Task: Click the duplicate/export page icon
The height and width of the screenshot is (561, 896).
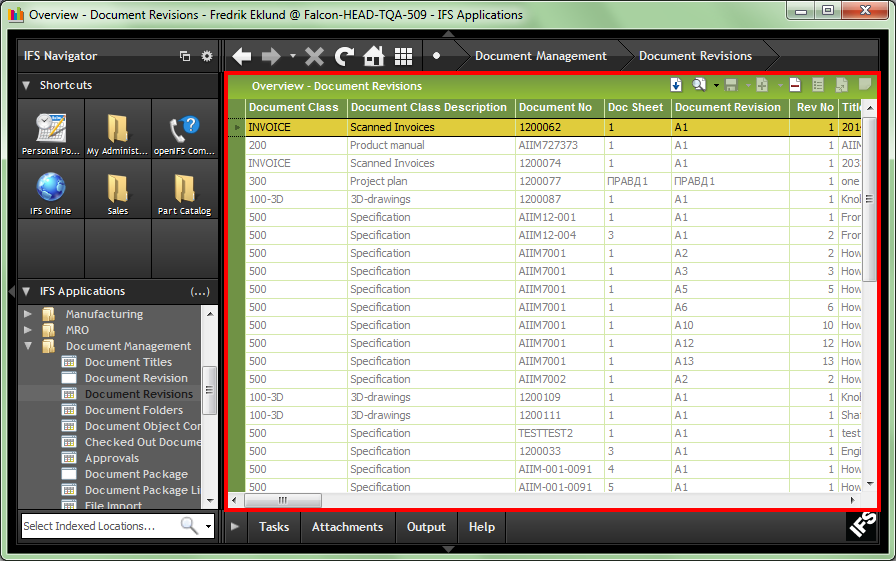Action: point(841,85)
